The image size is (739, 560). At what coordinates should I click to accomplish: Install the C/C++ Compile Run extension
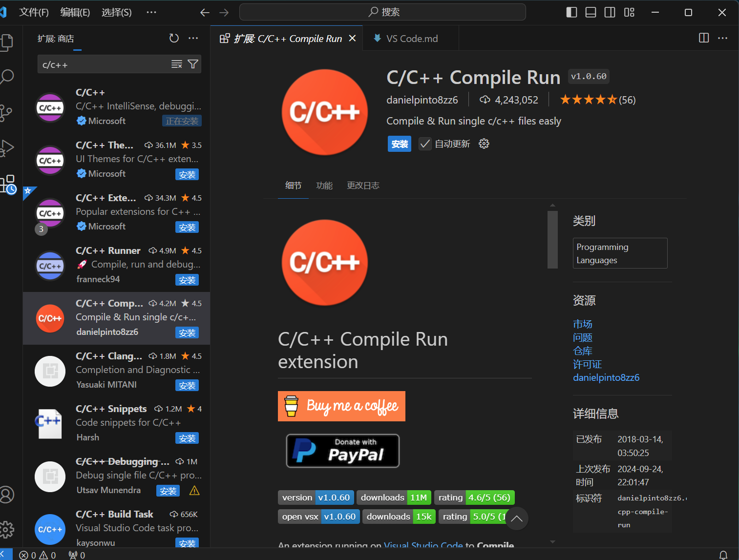pos(400,144)
